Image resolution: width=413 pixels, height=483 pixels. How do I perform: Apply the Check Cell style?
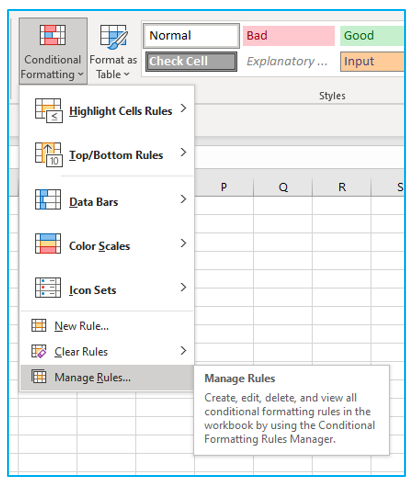(x=191, y=61)
